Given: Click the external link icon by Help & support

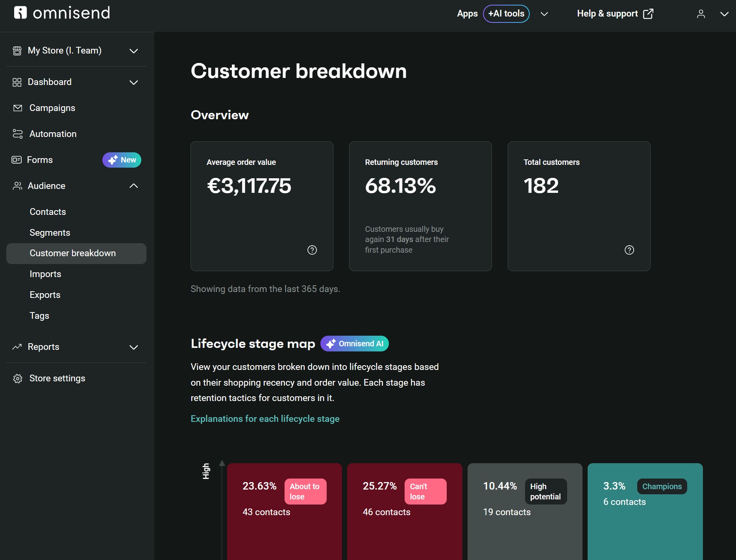Looking at the screenshot, I should pos(648,14).
